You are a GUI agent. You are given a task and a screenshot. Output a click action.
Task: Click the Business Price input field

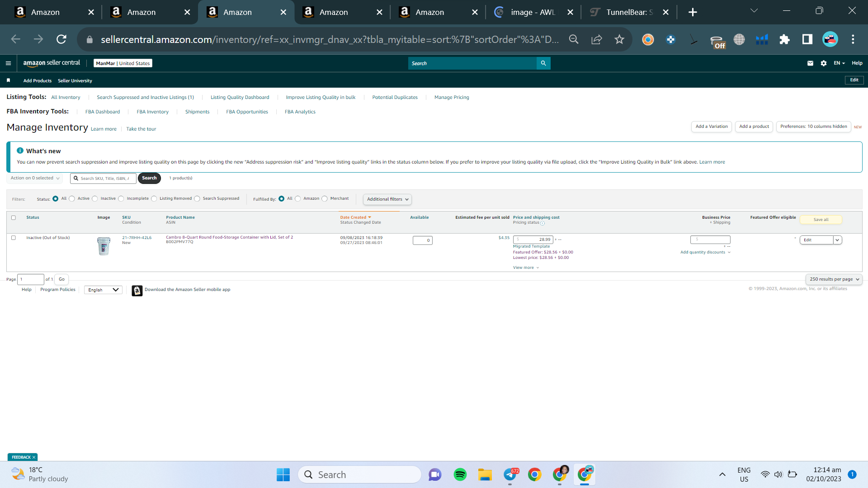point(710,239)
